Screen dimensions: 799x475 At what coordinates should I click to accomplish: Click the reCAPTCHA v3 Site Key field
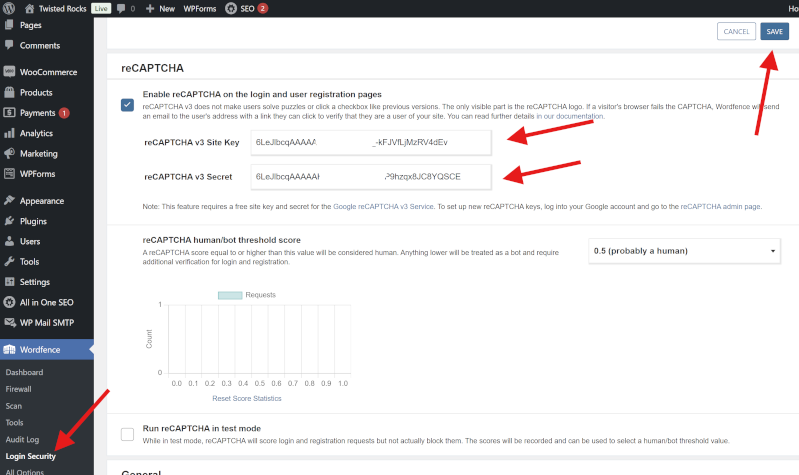pos(371,142)
